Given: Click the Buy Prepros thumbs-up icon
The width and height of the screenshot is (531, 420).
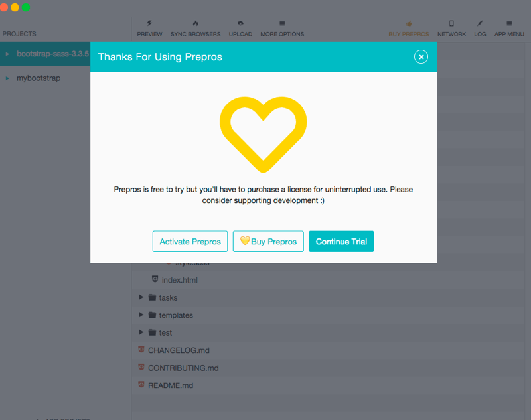Looking at the screenshot, I should click(x=409, y=23).
